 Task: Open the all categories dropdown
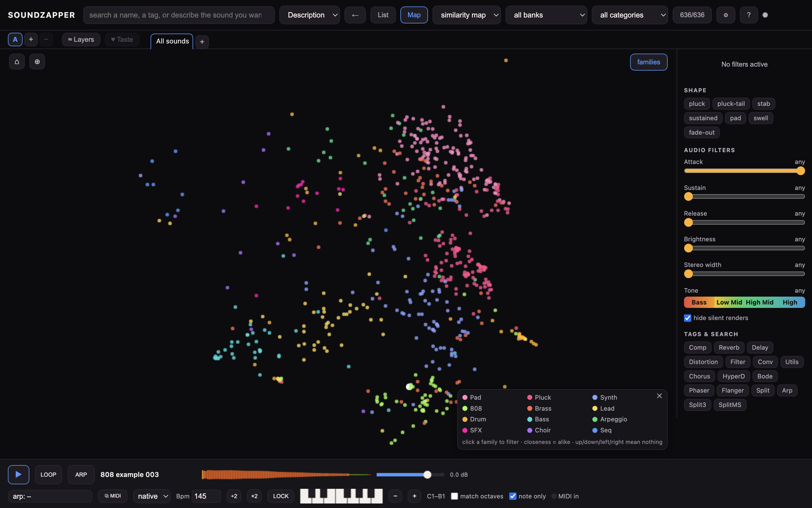(630, 15)
